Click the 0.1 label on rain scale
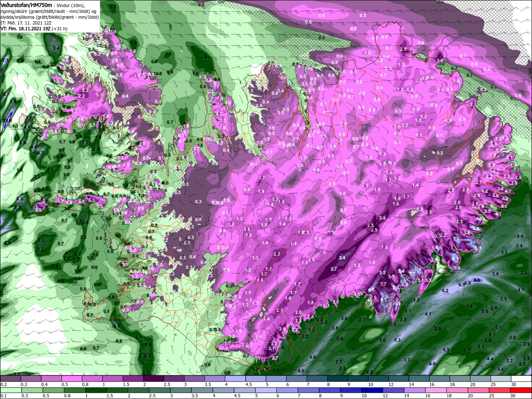Image resolution: width=532 pixels, height=399 pixels. point(4,396)
